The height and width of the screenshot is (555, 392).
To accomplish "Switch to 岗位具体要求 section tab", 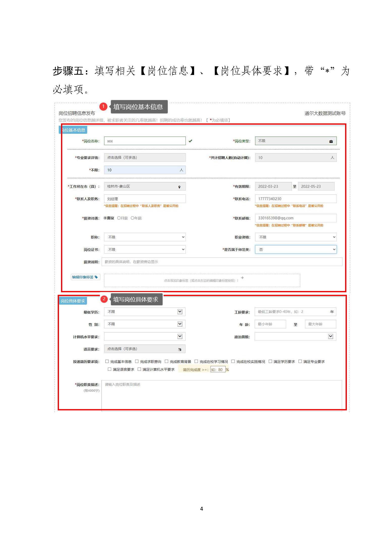I will point(73,301).
